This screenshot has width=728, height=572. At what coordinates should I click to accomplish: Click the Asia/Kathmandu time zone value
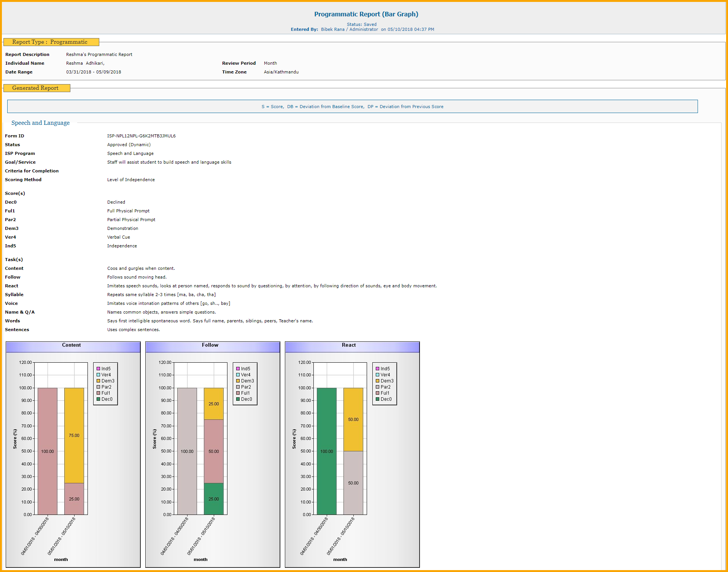(x=281, y=72)
